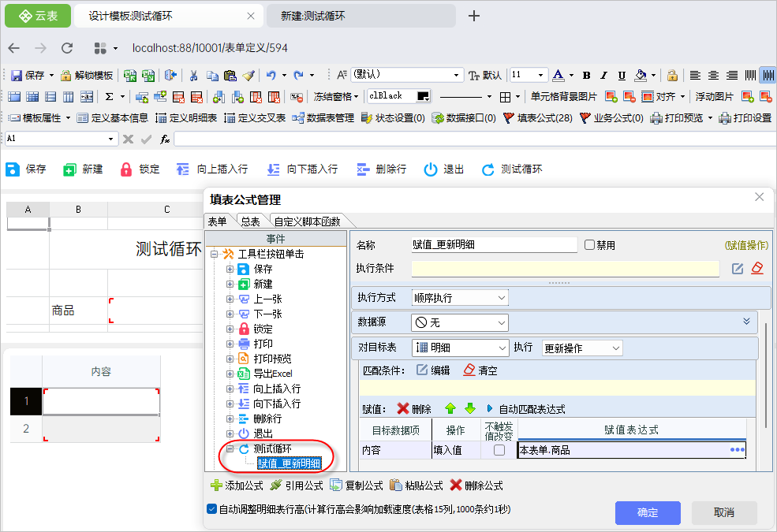Click the form toolbar 退出 button

pos(444,169)
